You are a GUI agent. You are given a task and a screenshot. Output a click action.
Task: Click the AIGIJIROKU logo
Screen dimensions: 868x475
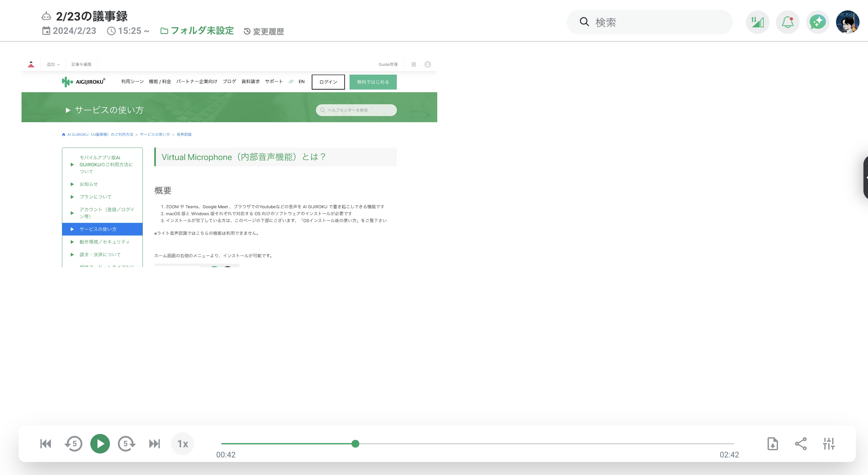click(x=83, y=82)
